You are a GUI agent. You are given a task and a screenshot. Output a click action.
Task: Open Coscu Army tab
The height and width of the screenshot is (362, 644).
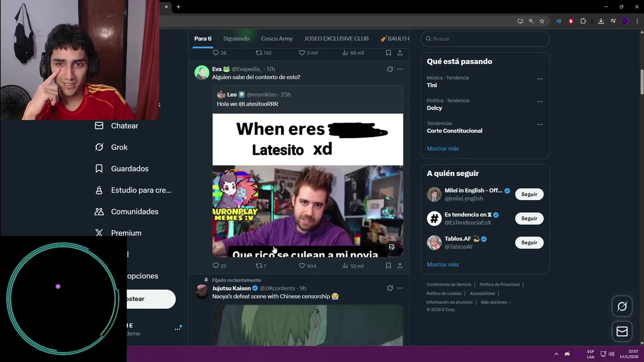click(x=277, y=39)
